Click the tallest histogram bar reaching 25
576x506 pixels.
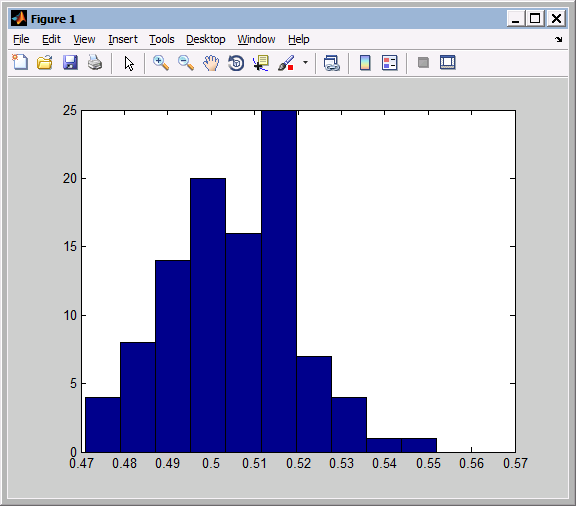(x=279, y=281)
